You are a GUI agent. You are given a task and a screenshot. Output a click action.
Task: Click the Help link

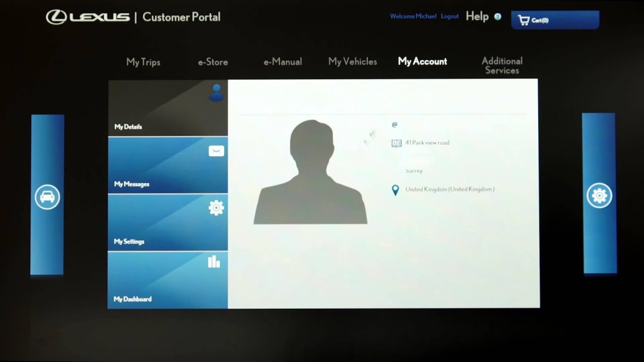tap(477, 17)
